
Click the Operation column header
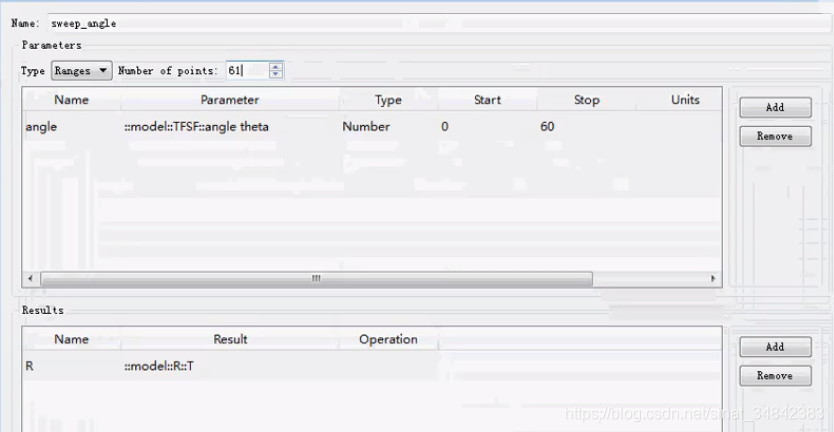pyautogui.click(x=388, y=339)
